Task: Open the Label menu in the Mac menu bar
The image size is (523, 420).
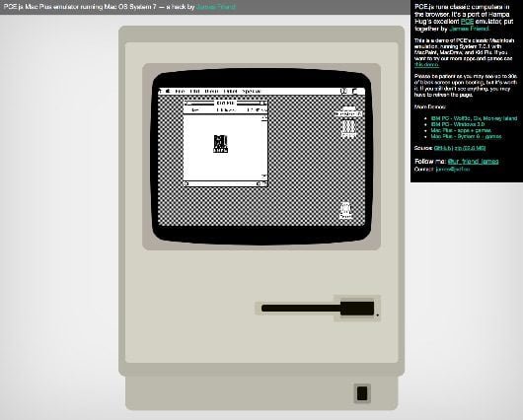Action: click(231, 91)
